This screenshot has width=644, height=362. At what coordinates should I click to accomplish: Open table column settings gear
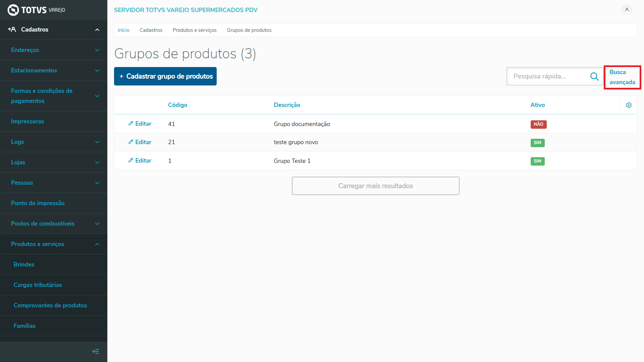coord(629,105)
